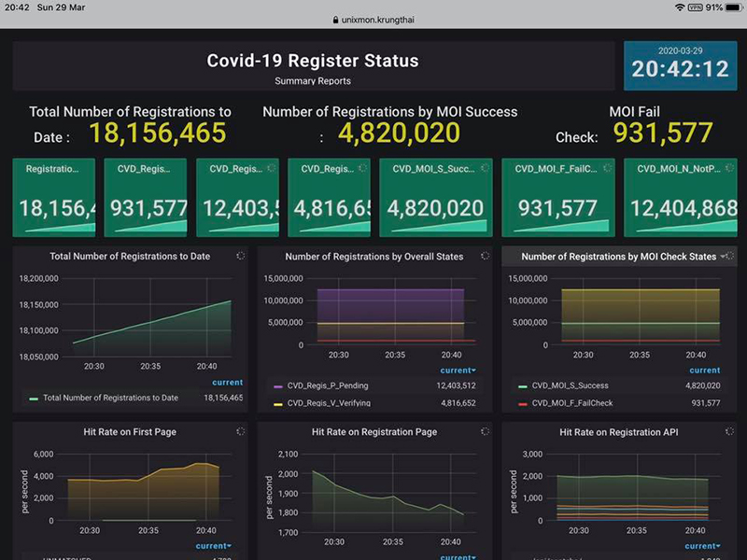Tap the Wi-Fi icon in the status bar
The height and width of the screenshot is (560, 747).
[679, 7]
